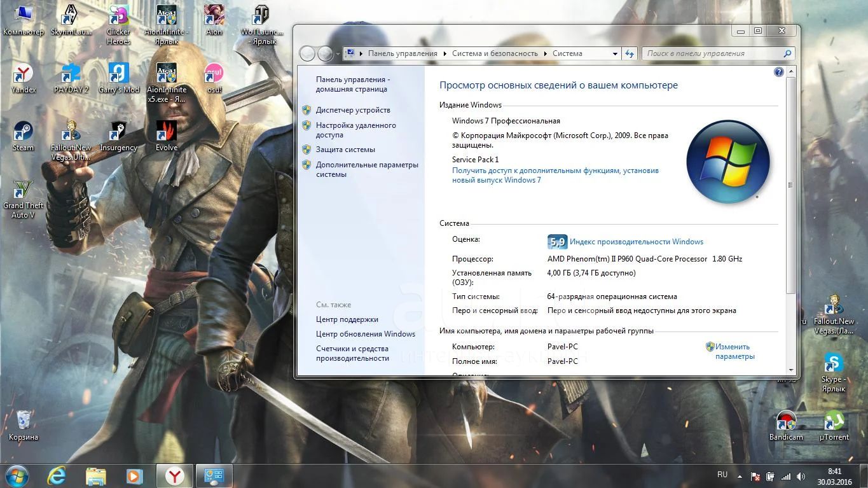The height and width of the screenshot is (488, 868).
Task: Select the osu! desktop shortcut
Action: (x=214, y=79)
